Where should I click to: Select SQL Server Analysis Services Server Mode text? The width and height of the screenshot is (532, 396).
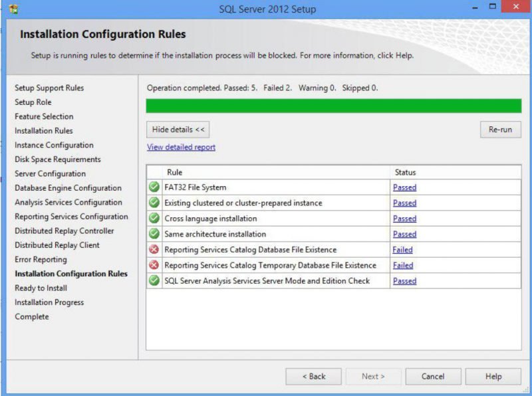267,281
